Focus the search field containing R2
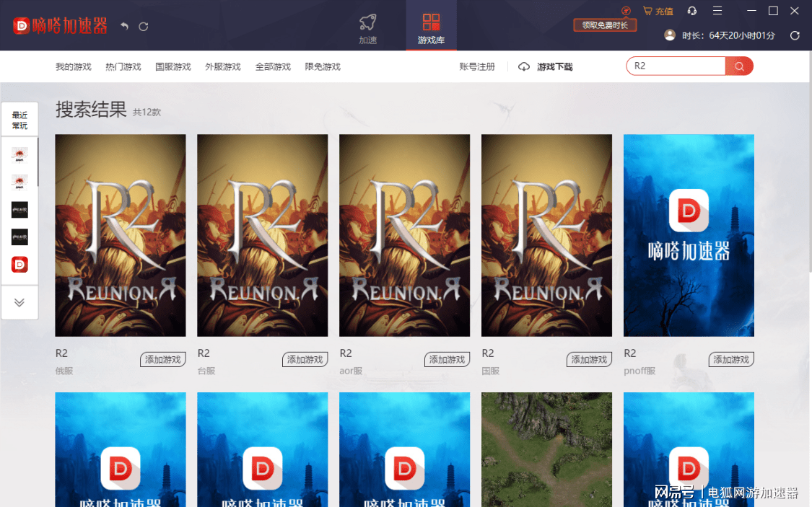812x507 pixels. tap(676, 66)
